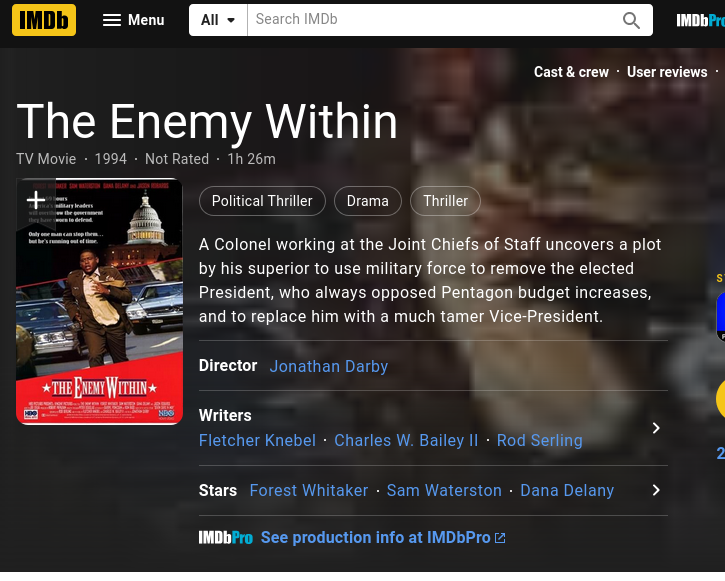
Task: Go to User reviews
Action: click(x=667, y=72)
